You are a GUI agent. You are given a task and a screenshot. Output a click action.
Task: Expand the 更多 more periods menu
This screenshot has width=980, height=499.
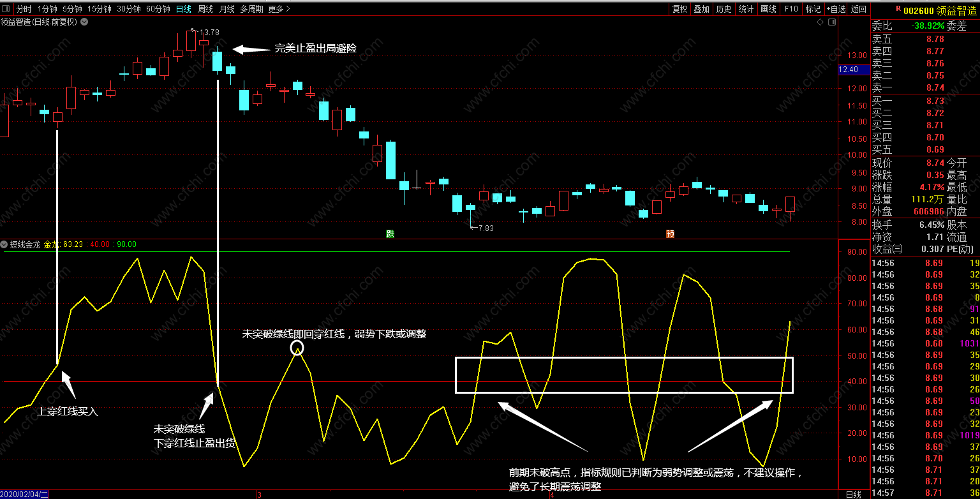pos(279,9)
